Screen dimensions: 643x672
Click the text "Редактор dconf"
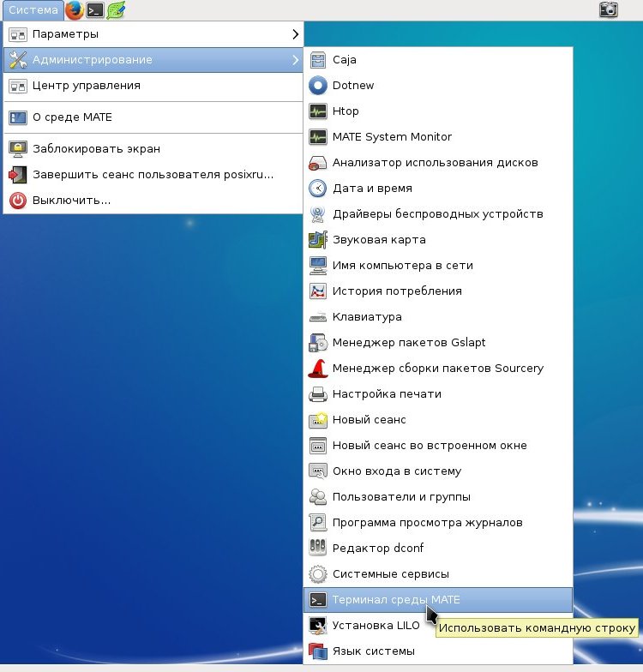(x=377, y=548)
